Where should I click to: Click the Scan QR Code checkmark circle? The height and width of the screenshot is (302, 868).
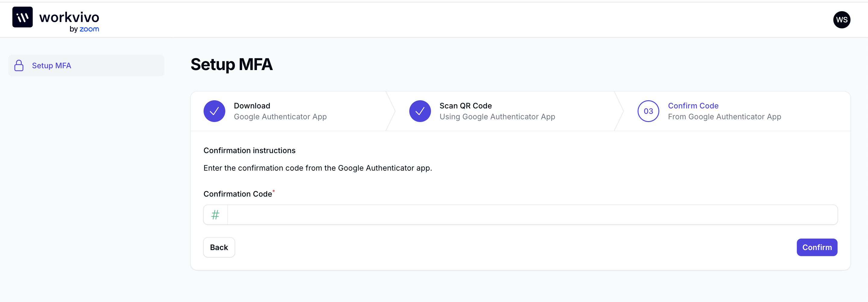click(420, 111)
